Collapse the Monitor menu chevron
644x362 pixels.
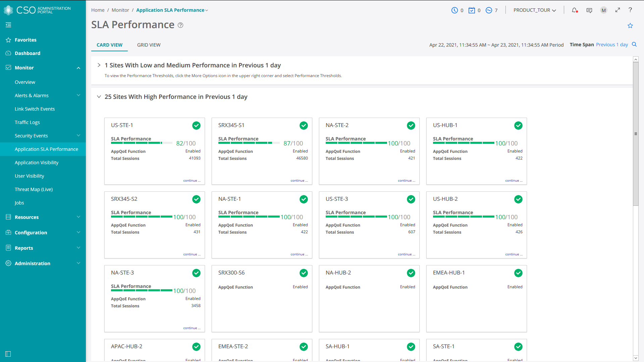coord(78,68)
